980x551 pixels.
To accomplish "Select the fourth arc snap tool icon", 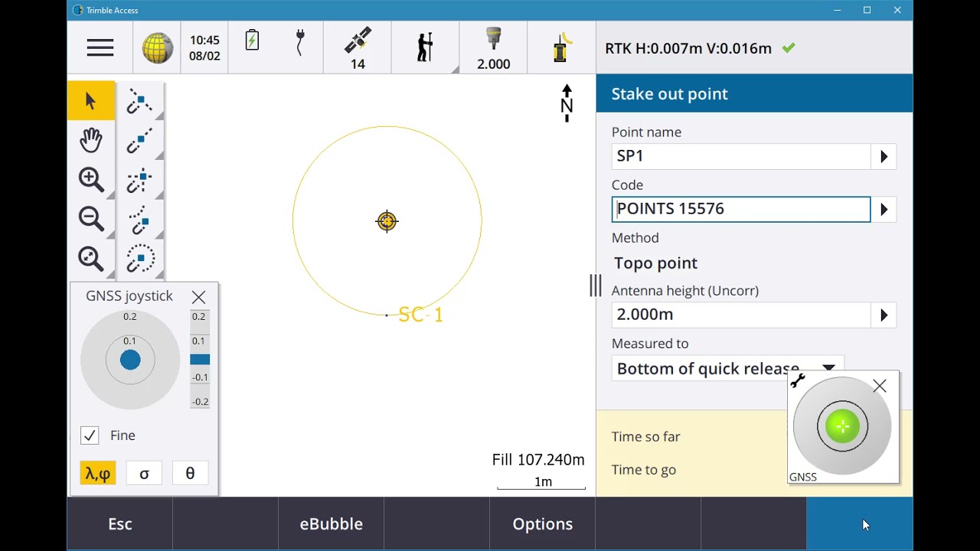I will click(x=139, y=220).
